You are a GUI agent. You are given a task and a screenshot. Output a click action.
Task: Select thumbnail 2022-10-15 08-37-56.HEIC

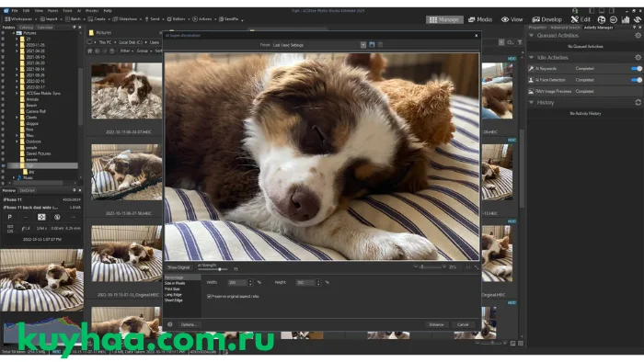pyautogui.click(x=127, y=172)
